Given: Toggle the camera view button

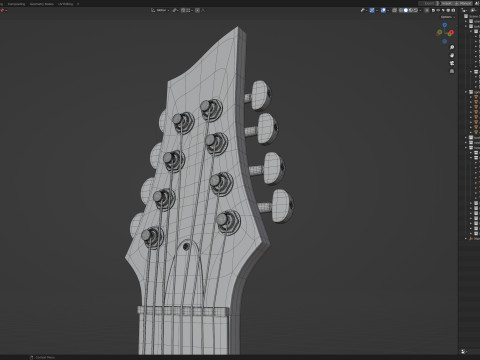Looking at the screenshot, I should (452, 63).
